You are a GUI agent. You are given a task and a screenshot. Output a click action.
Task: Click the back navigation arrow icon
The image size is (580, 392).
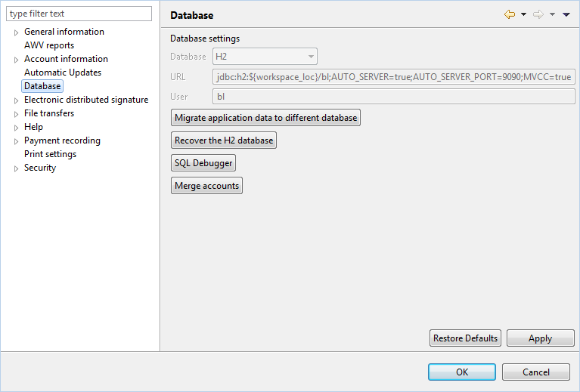(x=510, y=14)
